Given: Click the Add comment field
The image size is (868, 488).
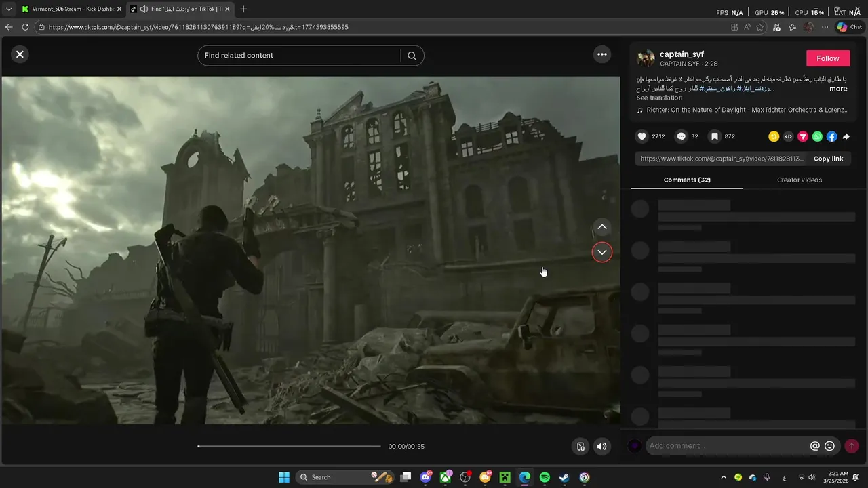Looking at the screenshot, I should (727, 446).
